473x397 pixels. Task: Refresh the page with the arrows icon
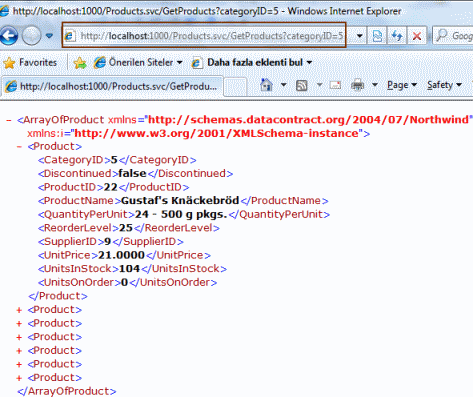pos(397,36)
